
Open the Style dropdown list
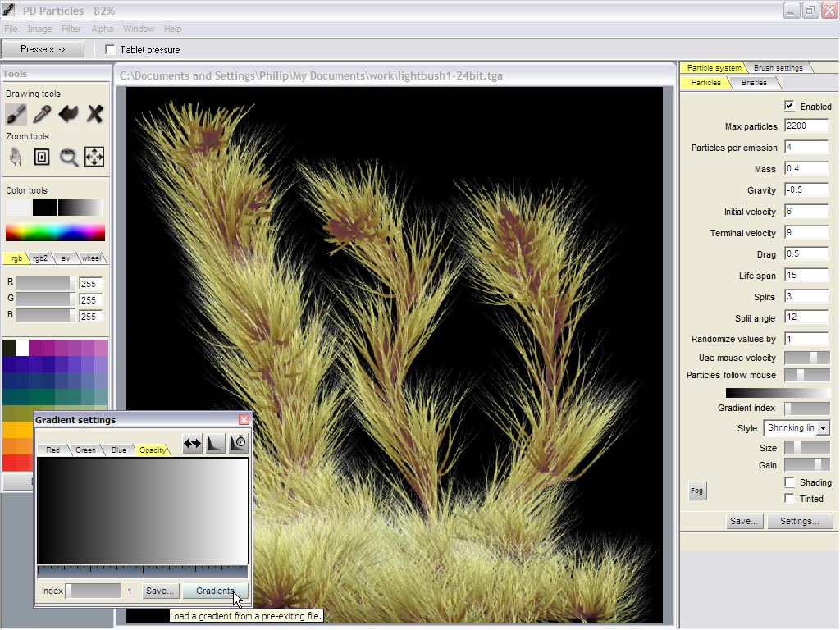pyautogui.click(x=823, y=428)
